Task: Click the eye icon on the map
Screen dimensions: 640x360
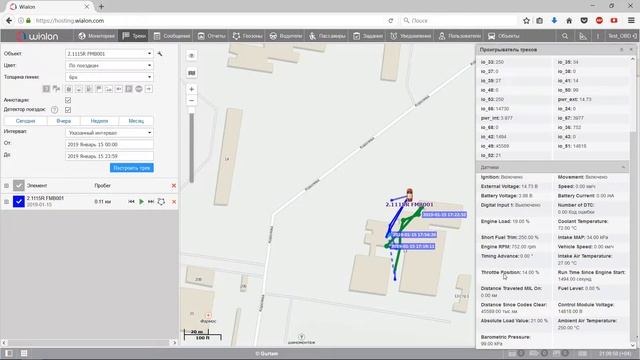Action: click(x=191, y=56)
